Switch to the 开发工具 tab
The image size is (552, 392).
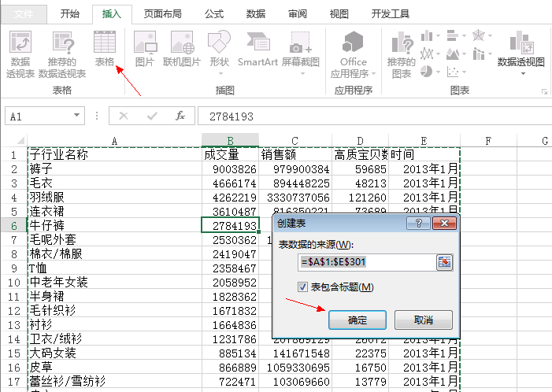(x=391, y=14)
